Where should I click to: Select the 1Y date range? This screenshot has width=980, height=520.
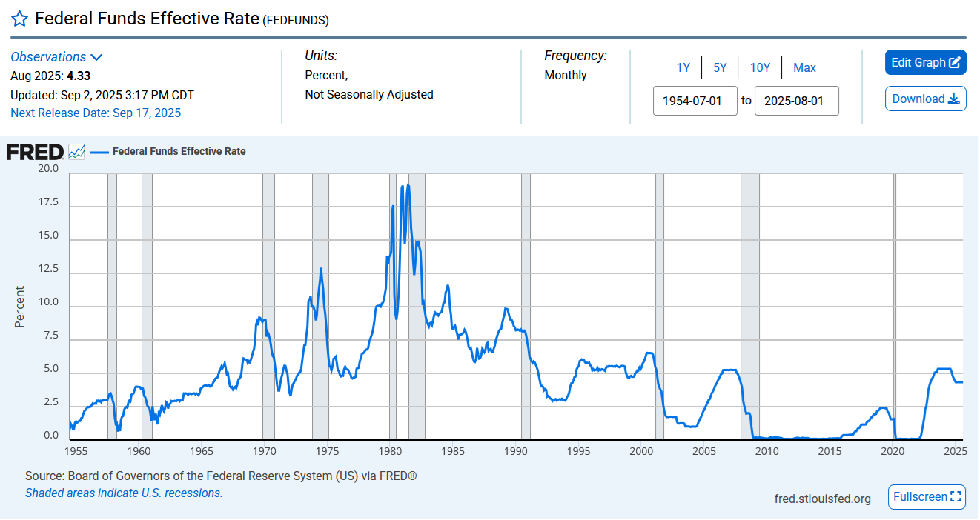click(683, 67)
